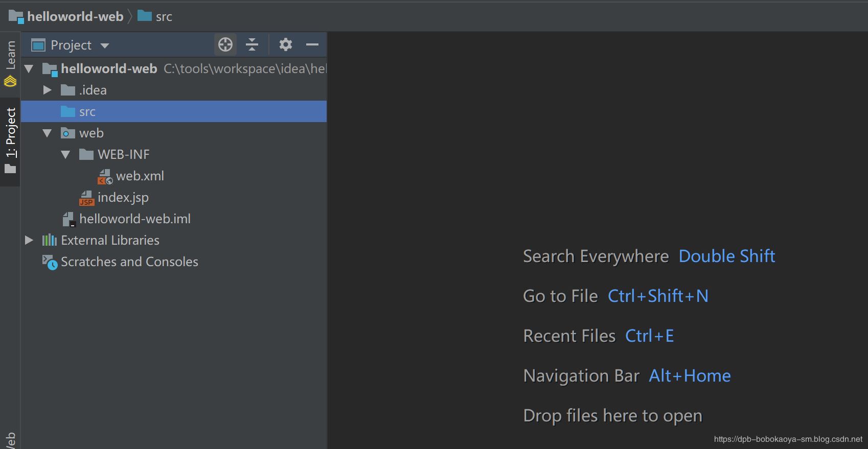Click the Go to File hint text
Screen dimensions: 868x449
(x=561, y=296)
